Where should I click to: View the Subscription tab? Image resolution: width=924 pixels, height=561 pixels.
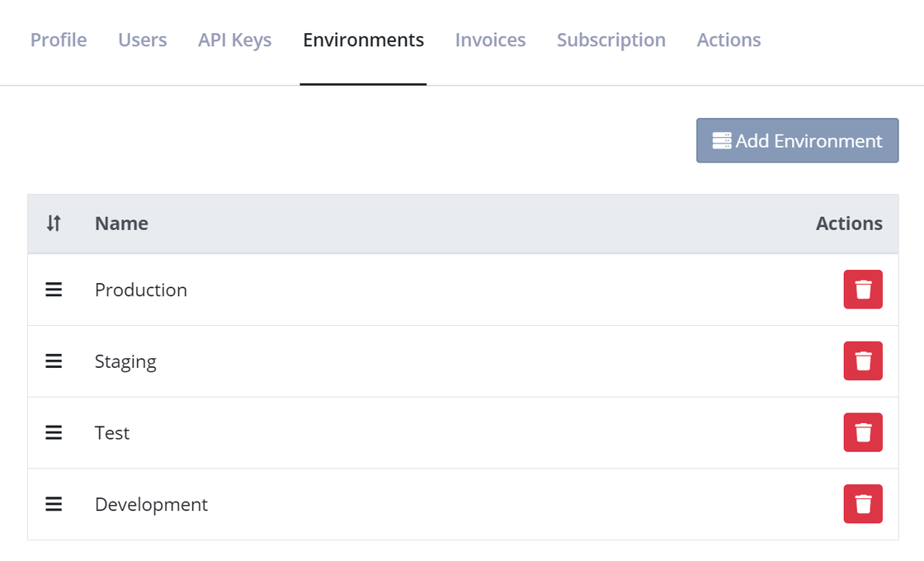coord(611,40)
